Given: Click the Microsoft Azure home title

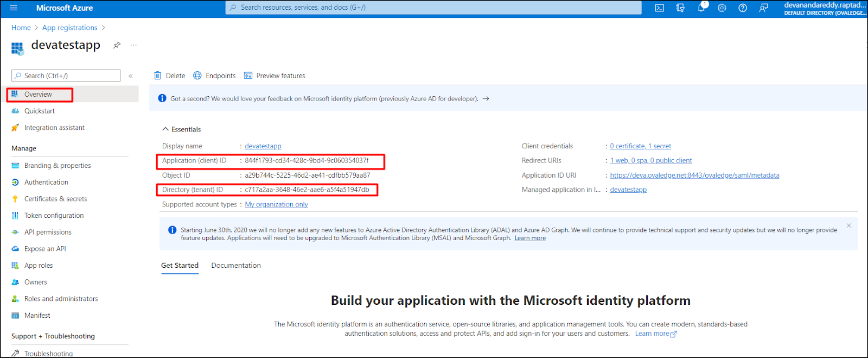Looking at the screenshot, I should click(65, 8).
